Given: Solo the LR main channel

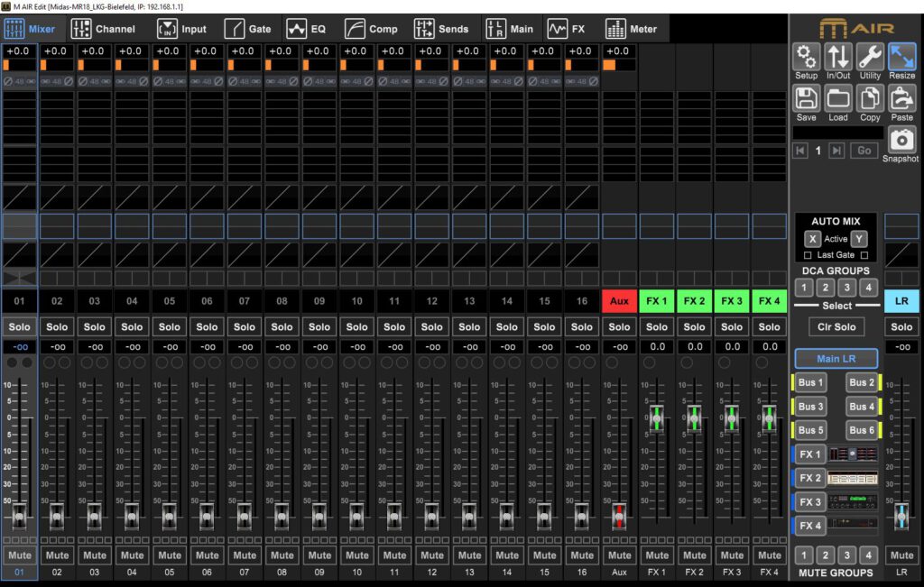Looking at the screenshot, I should pos(901,326).
